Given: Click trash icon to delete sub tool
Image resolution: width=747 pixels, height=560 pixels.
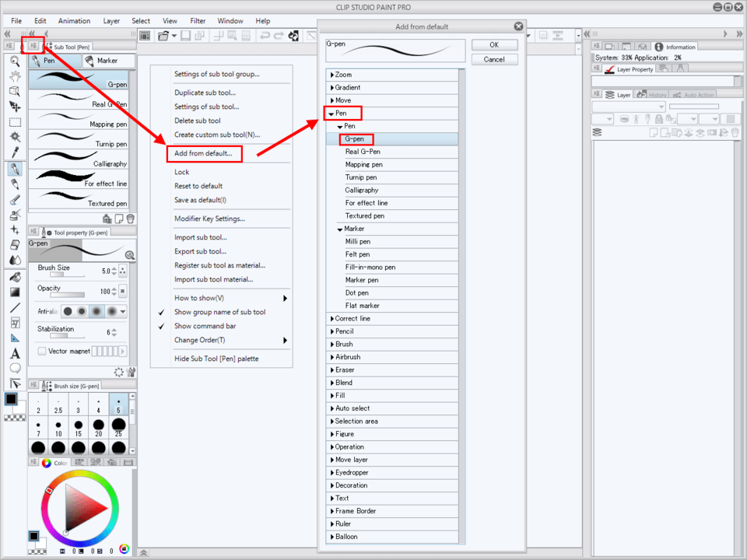Looking at the screenshot, I should click(130, 219).
